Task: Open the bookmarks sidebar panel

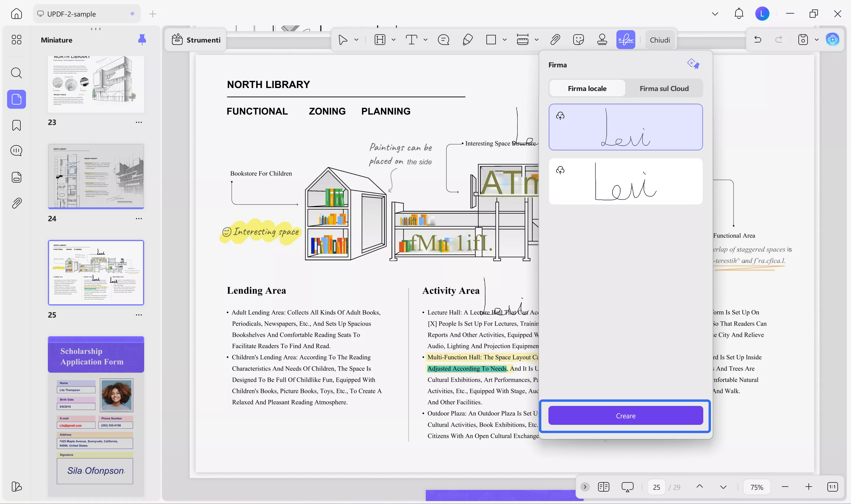Action: 16,125
